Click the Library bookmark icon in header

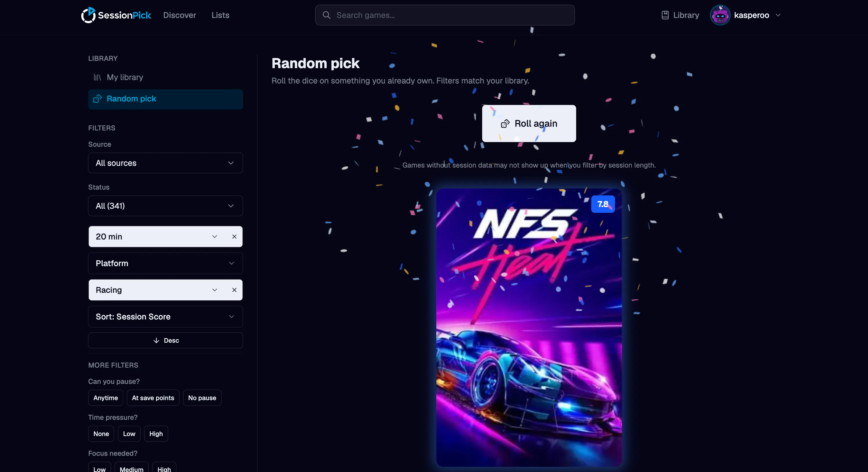point(665,15)
